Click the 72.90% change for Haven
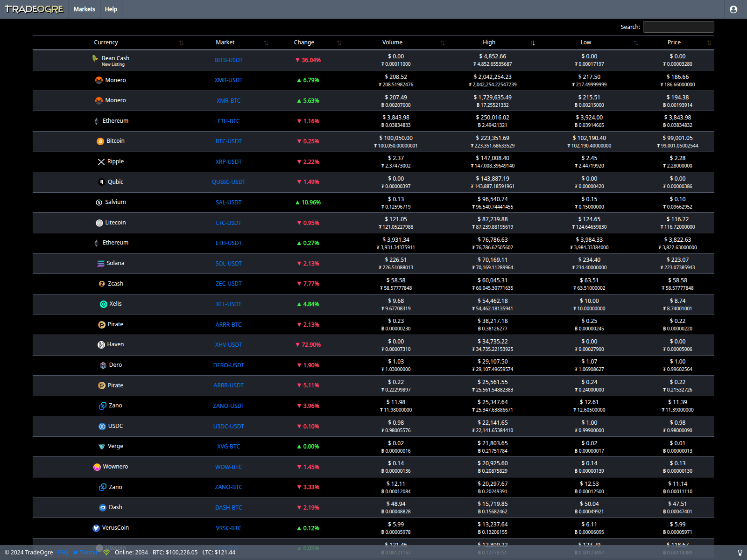 click(308, 345)
